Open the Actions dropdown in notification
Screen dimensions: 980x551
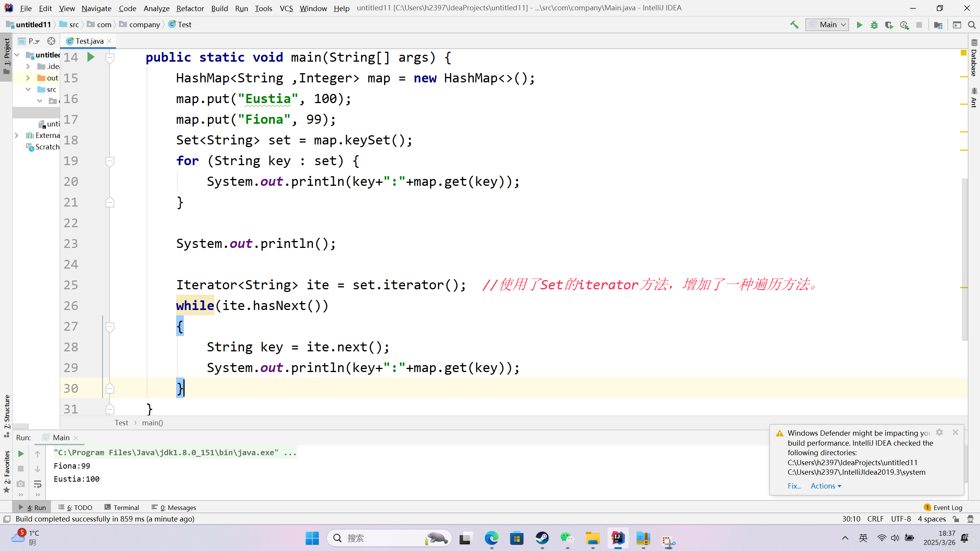click(x=826, y=486)
